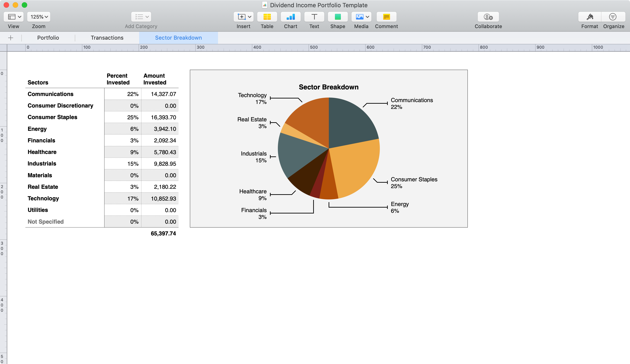Switch to the Transactions tab
Viewport: 630px width, 364px height.
tap(107, 38)
